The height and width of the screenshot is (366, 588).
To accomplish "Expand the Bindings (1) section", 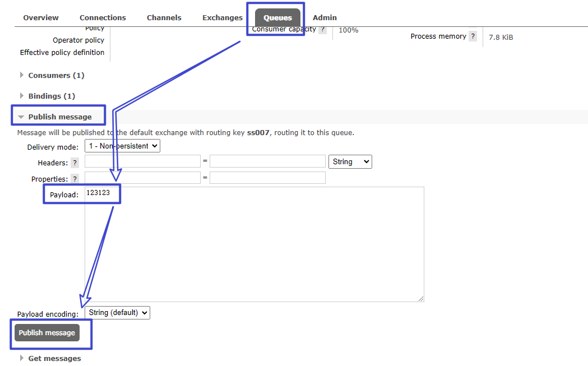I will click(x=51, y=96).
